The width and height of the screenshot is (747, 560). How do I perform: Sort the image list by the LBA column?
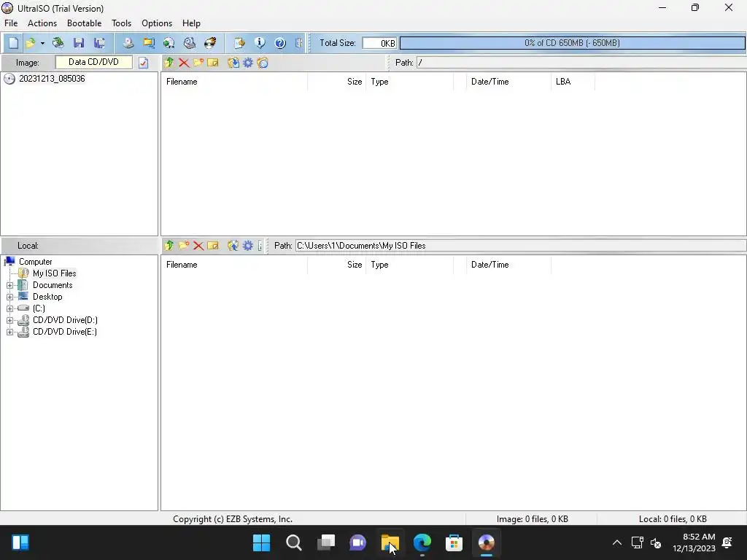point(573,82)
